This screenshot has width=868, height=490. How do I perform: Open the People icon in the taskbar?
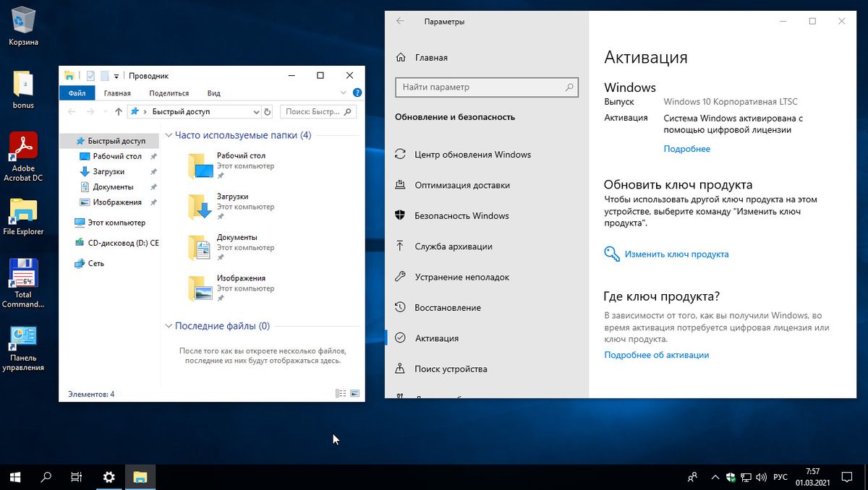[x=692, y=477]
